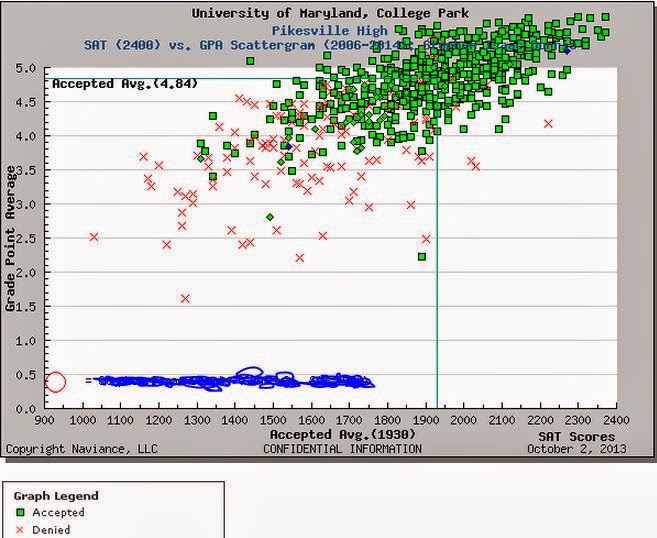Click the 'Accepted Avg.(4.84)' label
The image size is (657, 538).
(x=125, y=84)
